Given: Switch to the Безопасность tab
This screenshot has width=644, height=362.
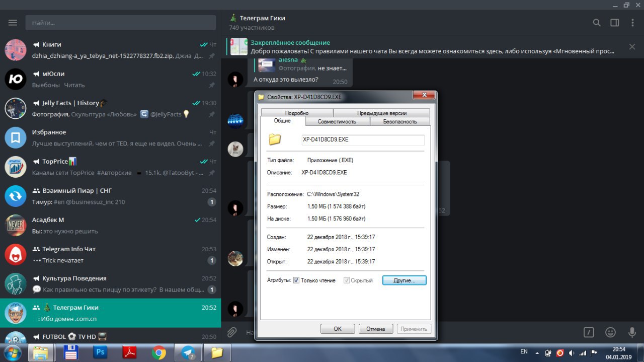Looking at the screenshot, I should click(400, 121).
